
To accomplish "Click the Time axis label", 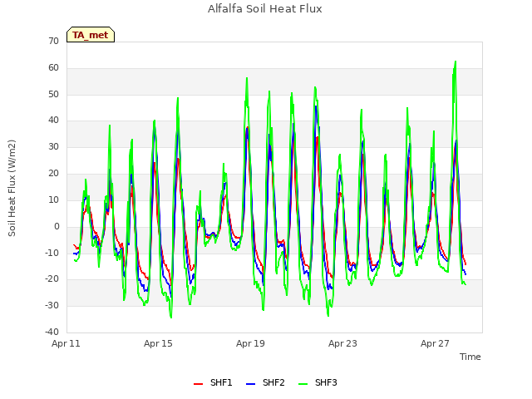I will (x=470, y=357).
